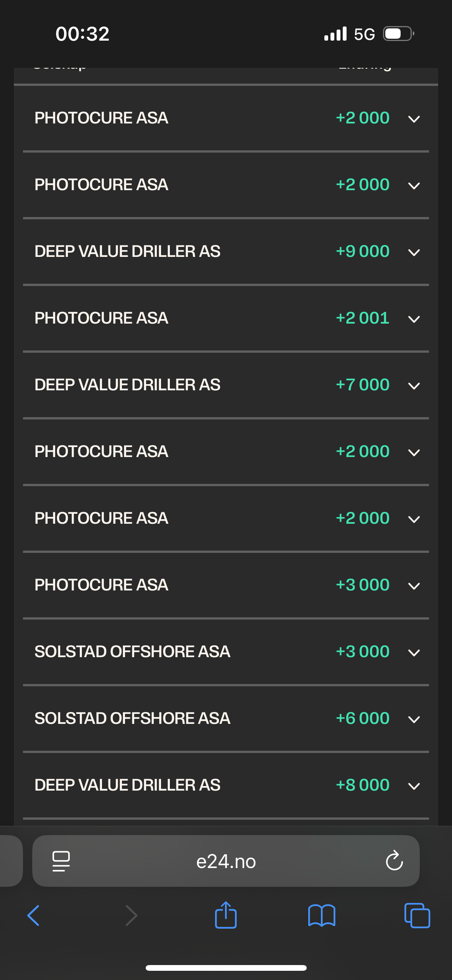Open the page reader menu icon

(x=61, y=861)
